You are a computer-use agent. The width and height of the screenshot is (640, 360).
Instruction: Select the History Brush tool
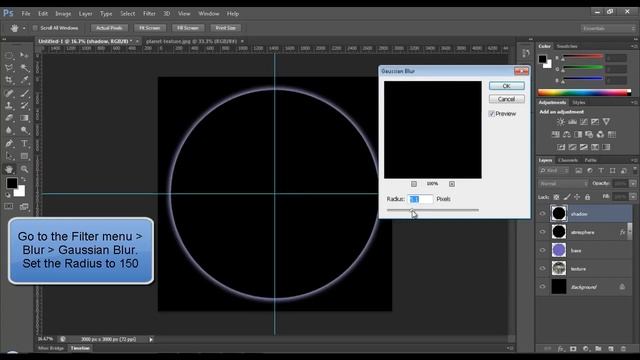[24, 105]
